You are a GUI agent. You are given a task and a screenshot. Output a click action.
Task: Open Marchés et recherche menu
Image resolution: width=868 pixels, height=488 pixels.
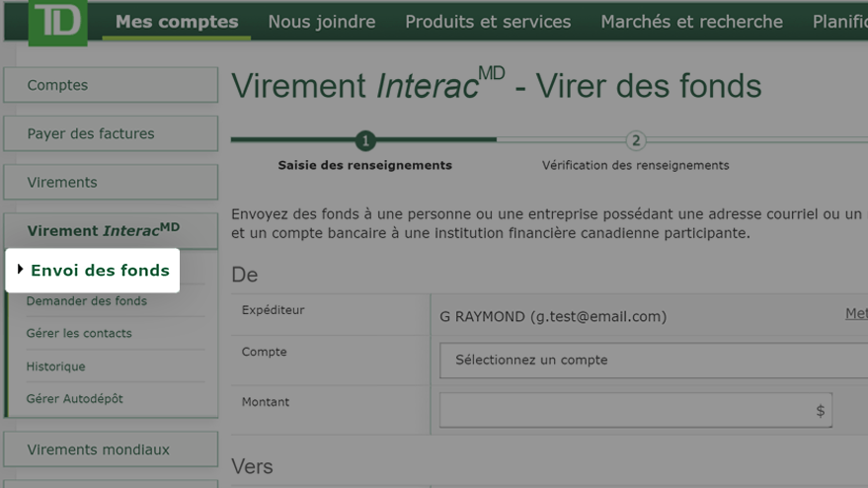point(692,22)
